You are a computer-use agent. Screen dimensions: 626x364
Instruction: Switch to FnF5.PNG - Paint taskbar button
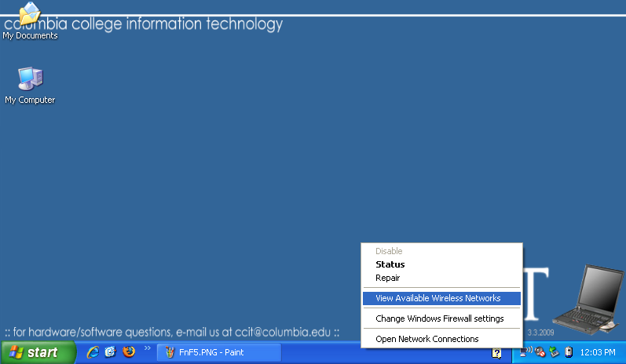pyautogui.click(x=219, y=352)
